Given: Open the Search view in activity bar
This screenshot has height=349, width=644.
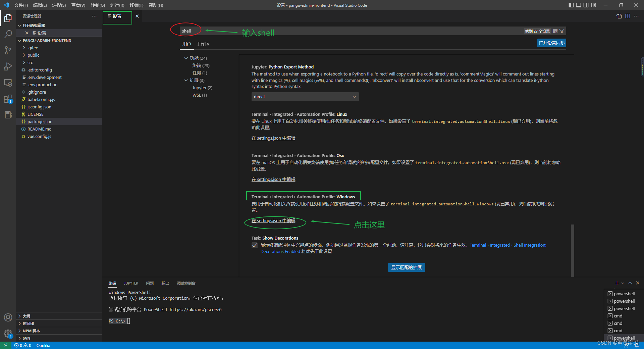Looking at the screenshot, I should pos(8,34).
